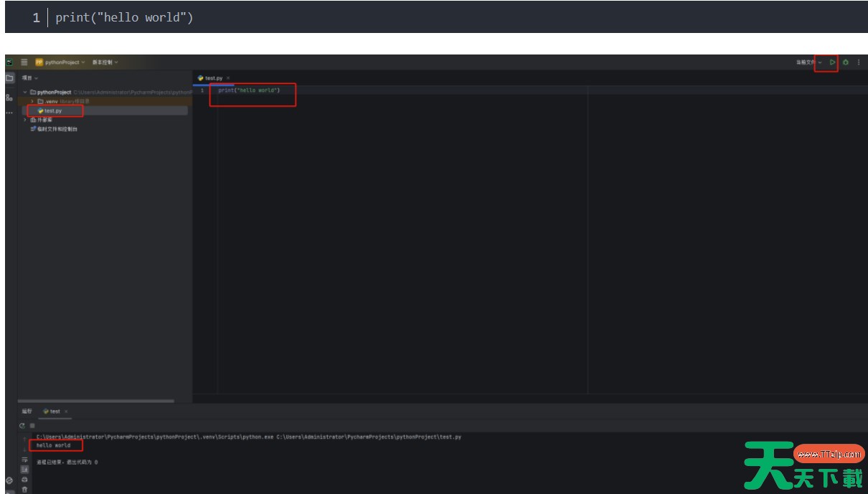Viewport: 868px width, 494px height.
Task: Expand the .venv folder
Action: 32,101
